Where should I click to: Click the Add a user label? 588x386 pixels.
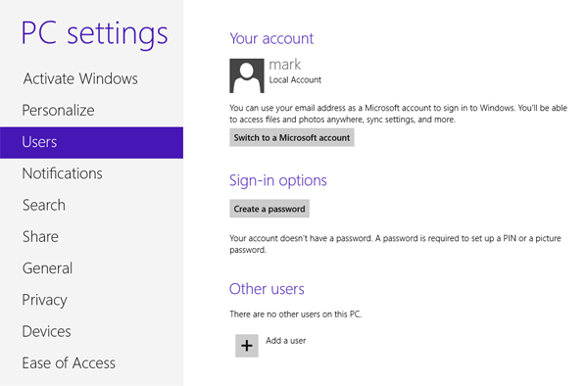pyautogui.click(x=286, y=341)
